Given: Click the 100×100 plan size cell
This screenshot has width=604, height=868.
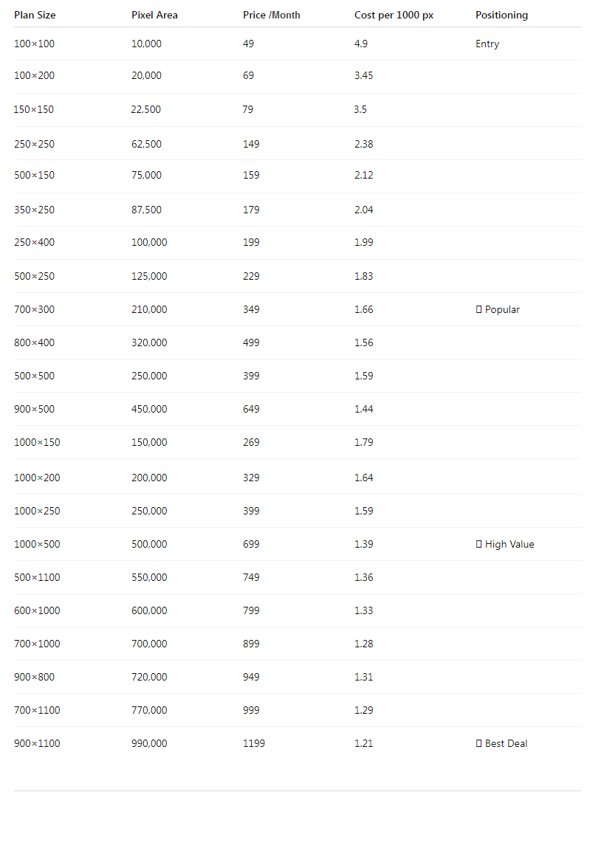Looking at the screenshot, I should click(x=34, y=44).
